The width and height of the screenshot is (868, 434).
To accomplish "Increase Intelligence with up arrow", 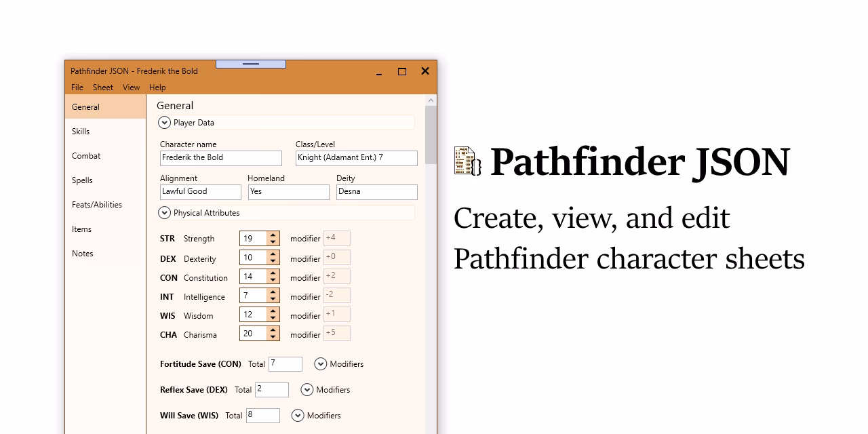I will (x=273, y=292).
